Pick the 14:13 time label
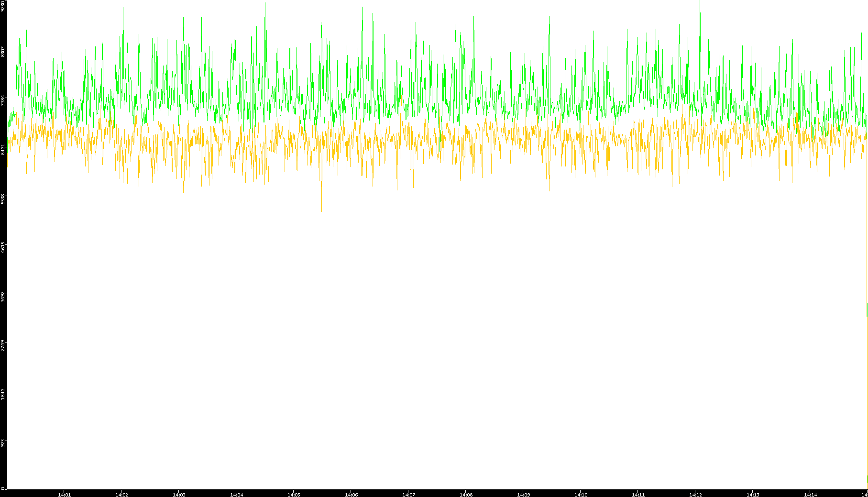This screenshot has height=497, width=868. 753,494
